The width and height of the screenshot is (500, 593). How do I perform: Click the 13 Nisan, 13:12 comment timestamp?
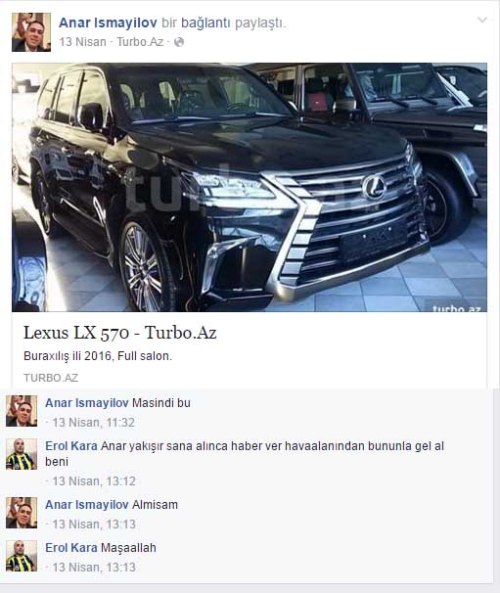[x=94, y=481]
